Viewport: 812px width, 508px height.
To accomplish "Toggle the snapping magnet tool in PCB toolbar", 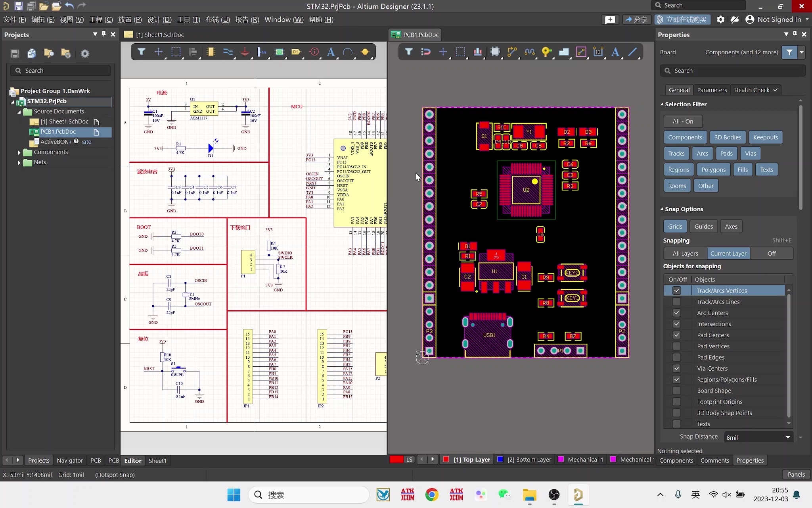I will (x=426, y=52).
